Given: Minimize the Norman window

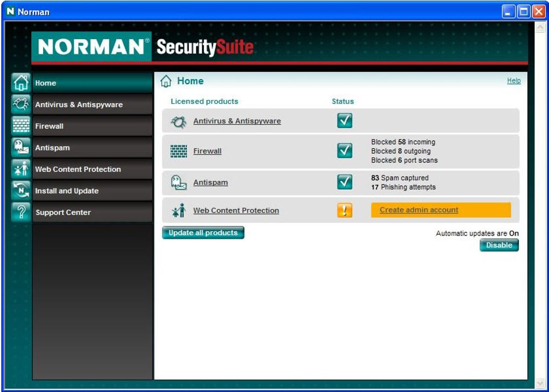Looking at the screenshot, I should (508, 11).
